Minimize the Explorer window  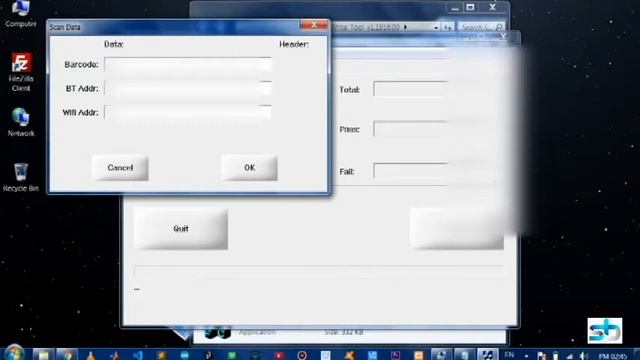[x=455, y=7]
